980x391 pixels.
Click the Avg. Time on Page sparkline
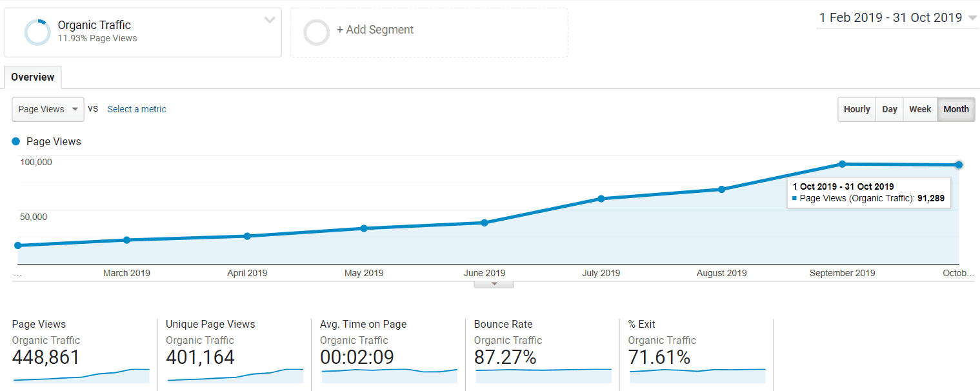tap(389, 376)
